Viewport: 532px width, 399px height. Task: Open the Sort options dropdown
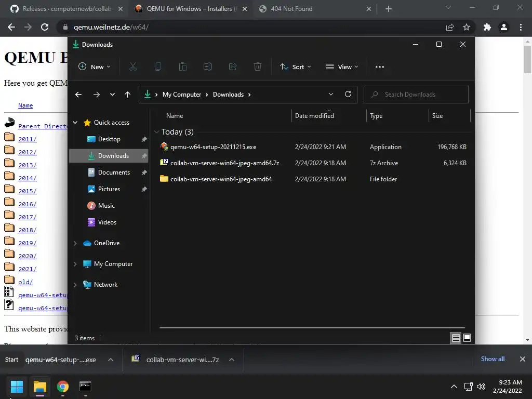(295, 67)
